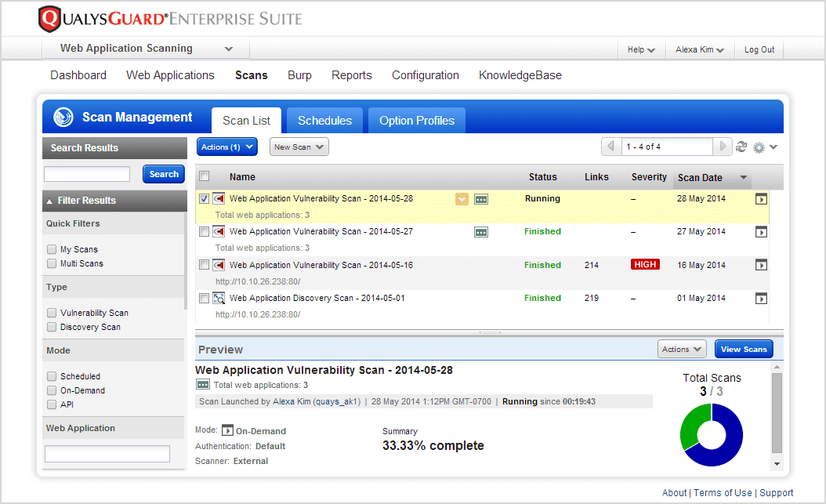Open the gear tools icon

(759, 147)
